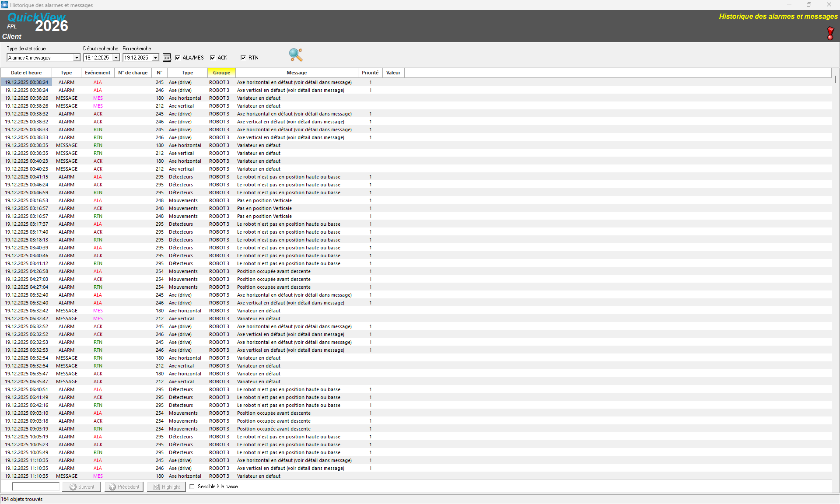Viewport: 840px width, 504px height.
Task: Click the red exclamation alarm icon
Action: (x=830, y=33)
